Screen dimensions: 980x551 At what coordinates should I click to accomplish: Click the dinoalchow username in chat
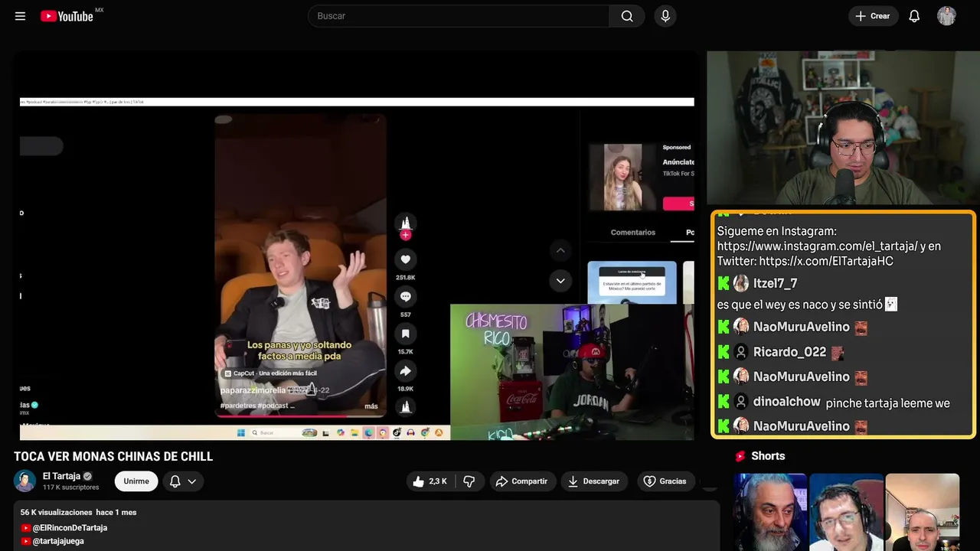pyautogui.click(x=786, y=402)
